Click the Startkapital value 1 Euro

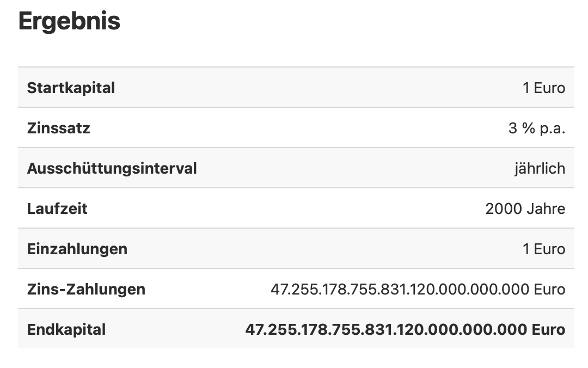click(544, 88)
